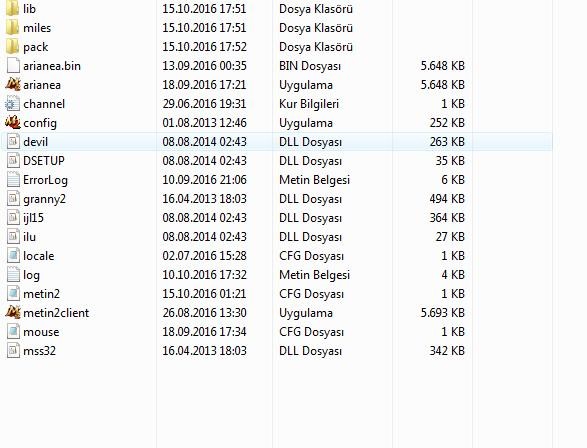The height and width of the screenshot is (448, 587).
Task: Select the mss32 DLL icon
Action: click(13, 351)
